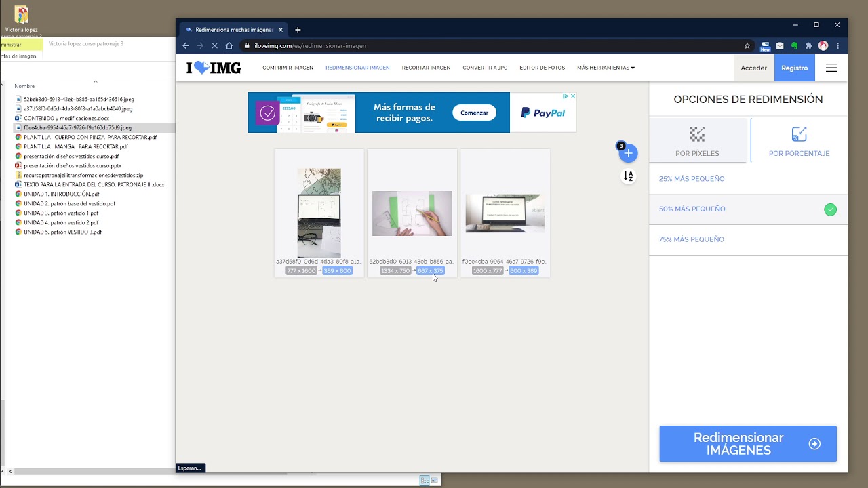868x488 pixels.
Task: Click the AdChoices icon on the ad
Action: click(565, 96)
